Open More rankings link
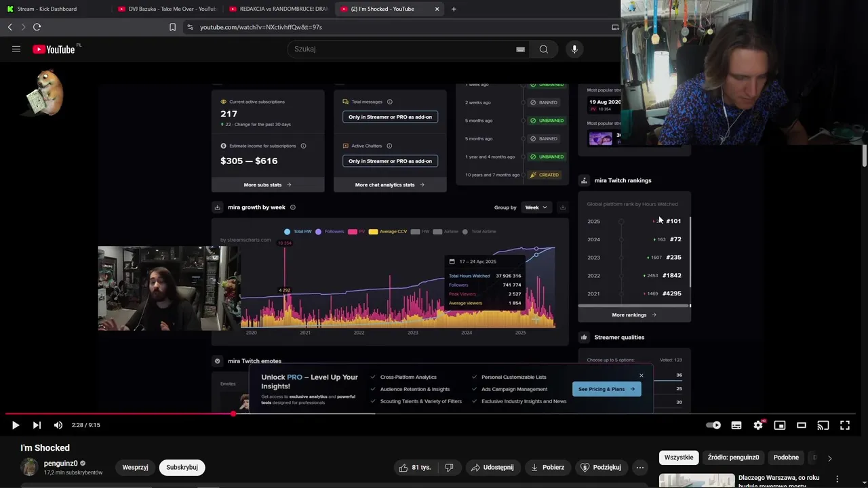This screenshot has width=868, height=488. click(x=634, y=314)
